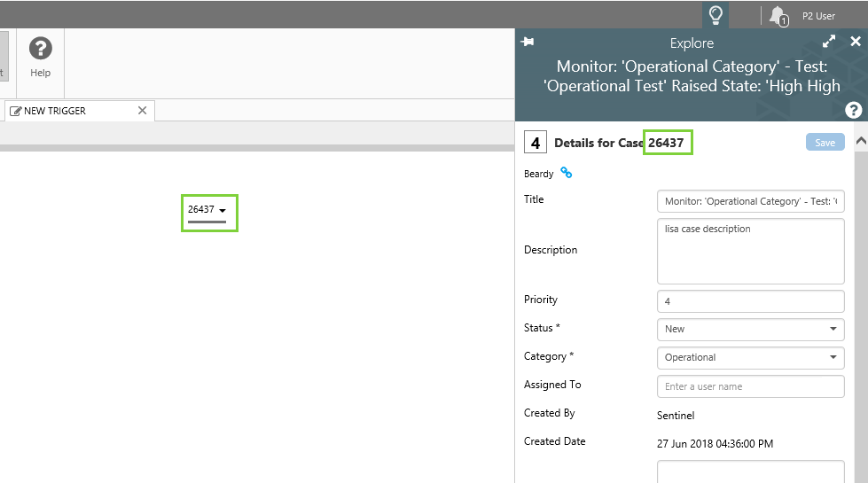This screenshot has height=483, width=868.
Task: Open the lightbulb Explore icon
Action: [x=716, y=14]
